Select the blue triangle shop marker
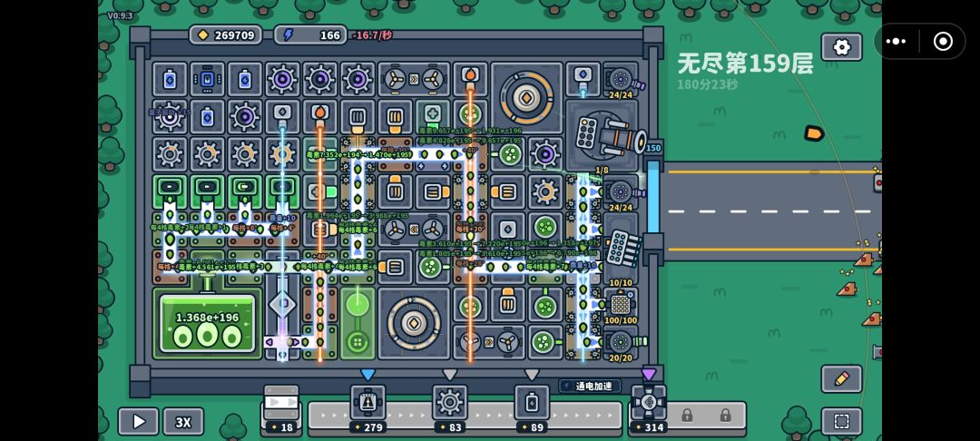Image resolution: width=980 pixels, height=441 pixels. coord(367,375)
